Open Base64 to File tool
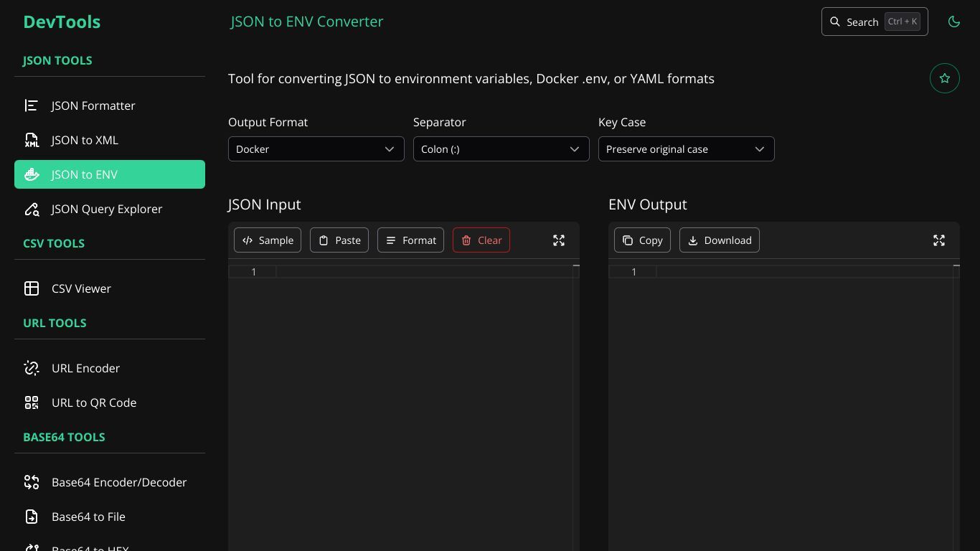The image size is (980, 551). tap(110, 517)
